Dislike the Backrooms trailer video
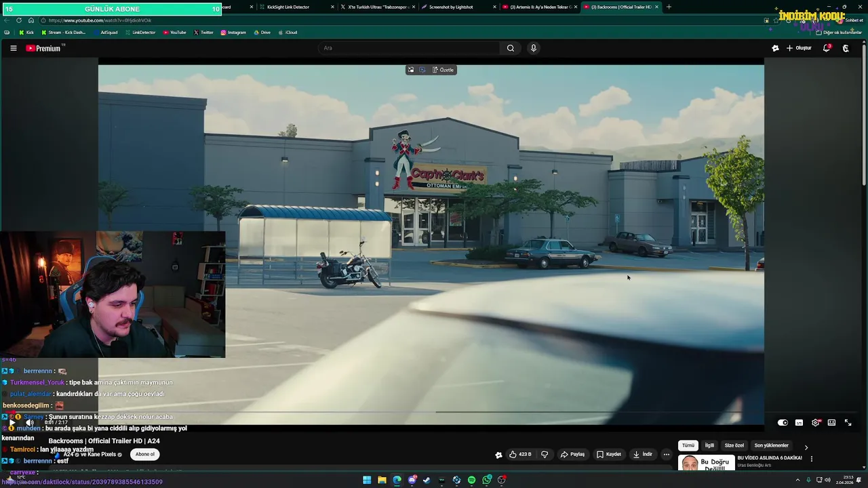This screenshot has height=488, width=868. point(545,454)
